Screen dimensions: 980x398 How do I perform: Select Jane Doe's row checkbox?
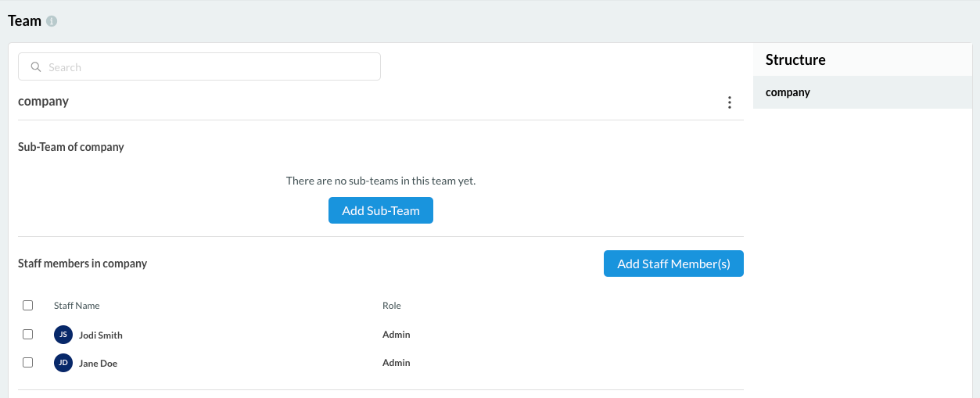coord(28,362)
